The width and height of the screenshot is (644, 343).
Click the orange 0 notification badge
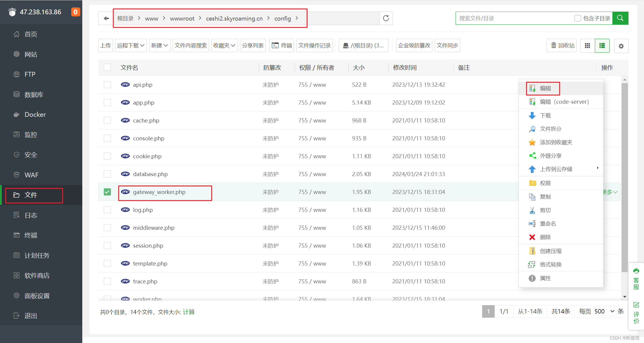point(75,12)
